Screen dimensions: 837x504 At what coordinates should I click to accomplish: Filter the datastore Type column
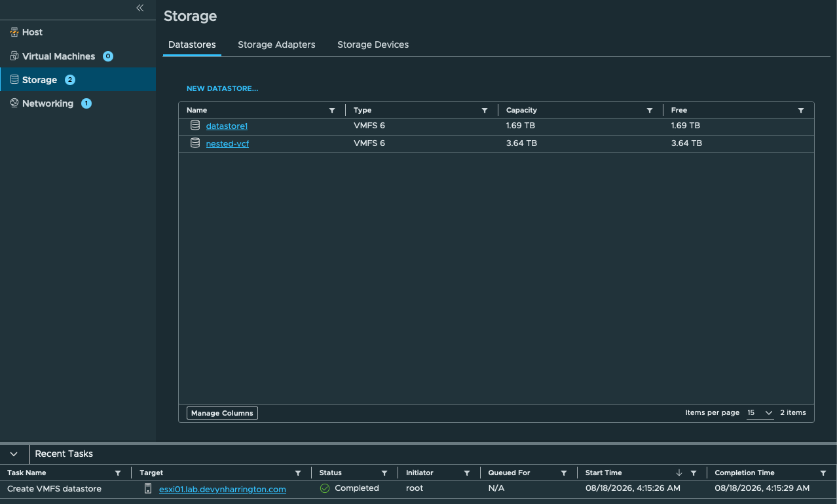click(485, 111)
